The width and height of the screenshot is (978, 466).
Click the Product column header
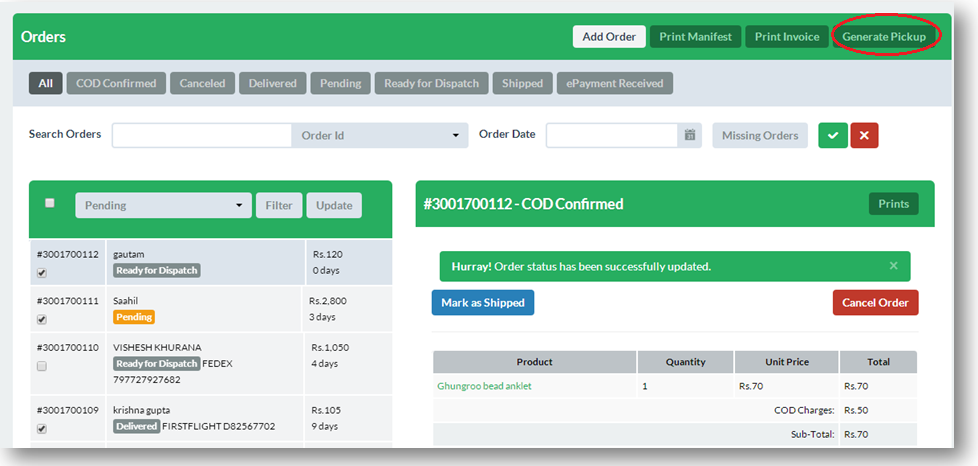[x=535, y=362]
